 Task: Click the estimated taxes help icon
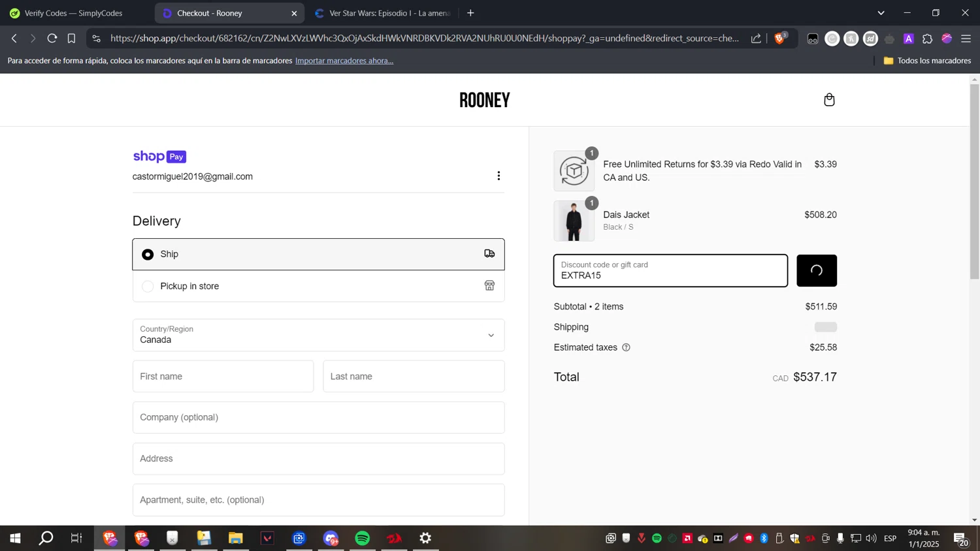point(626,347)
